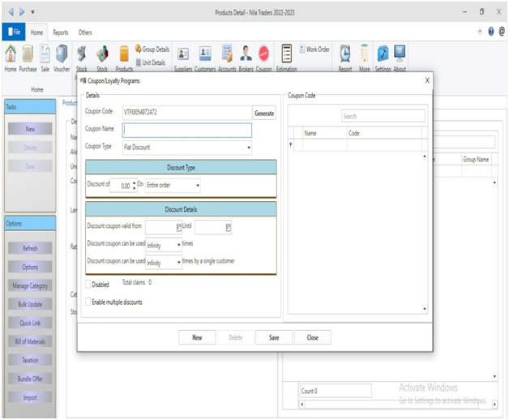Click the @ icon at top right
The height and width of the screenshot is (420, 509).
coord(502,32)
